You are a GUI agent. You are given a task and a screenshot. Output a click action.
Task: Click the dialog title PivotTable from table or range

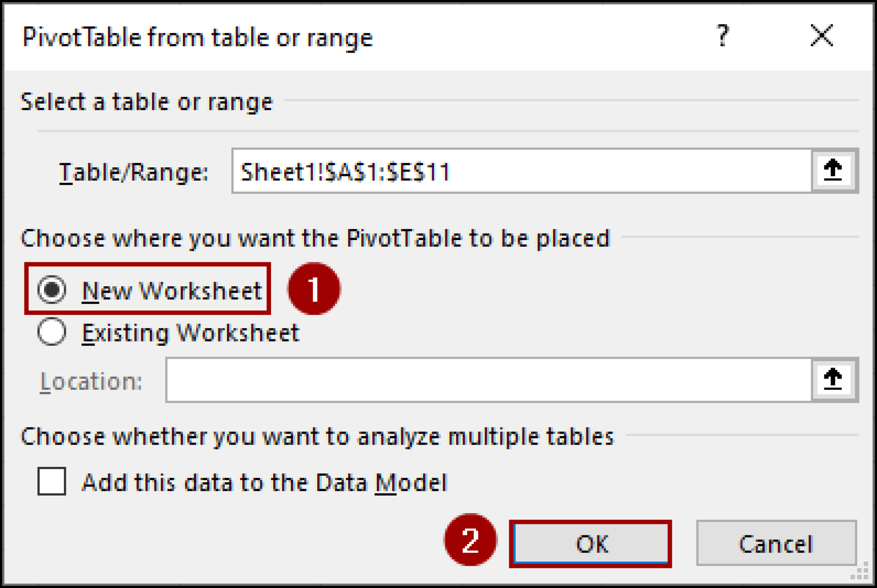[197, 38]
